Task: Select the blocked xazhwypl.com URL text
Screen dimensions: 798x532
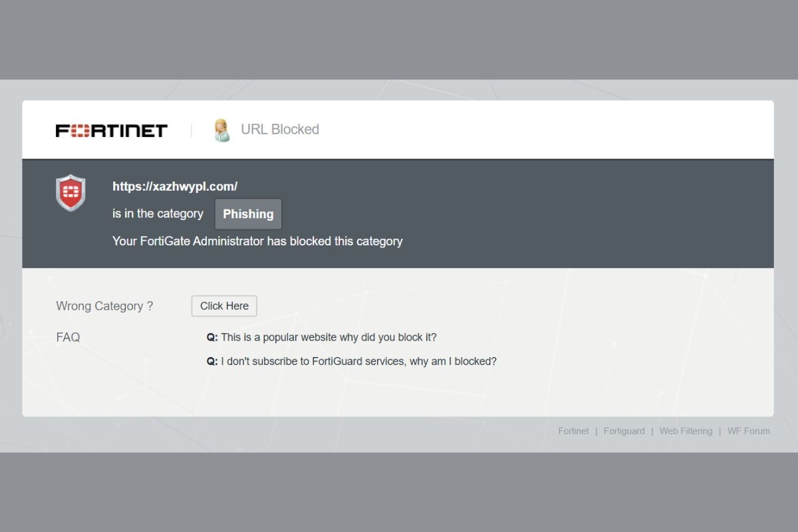Action: pyautogui.click(x=175, y=187)
